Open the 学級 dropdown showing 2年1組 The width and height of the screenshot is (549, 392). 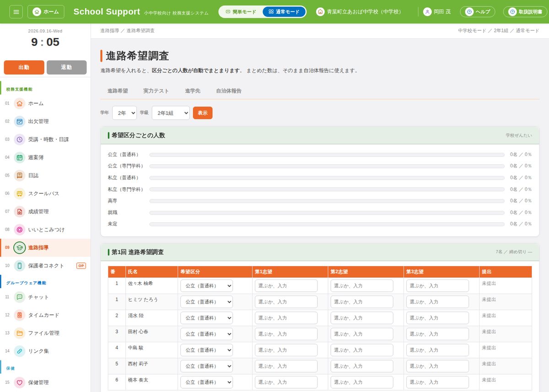click(171, 113)
